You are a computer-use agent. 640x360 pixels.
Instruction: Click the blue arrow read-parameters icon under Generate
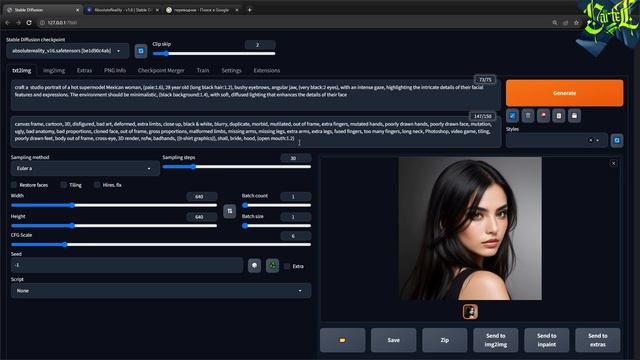pyautogui.click(x=512, y=116)
